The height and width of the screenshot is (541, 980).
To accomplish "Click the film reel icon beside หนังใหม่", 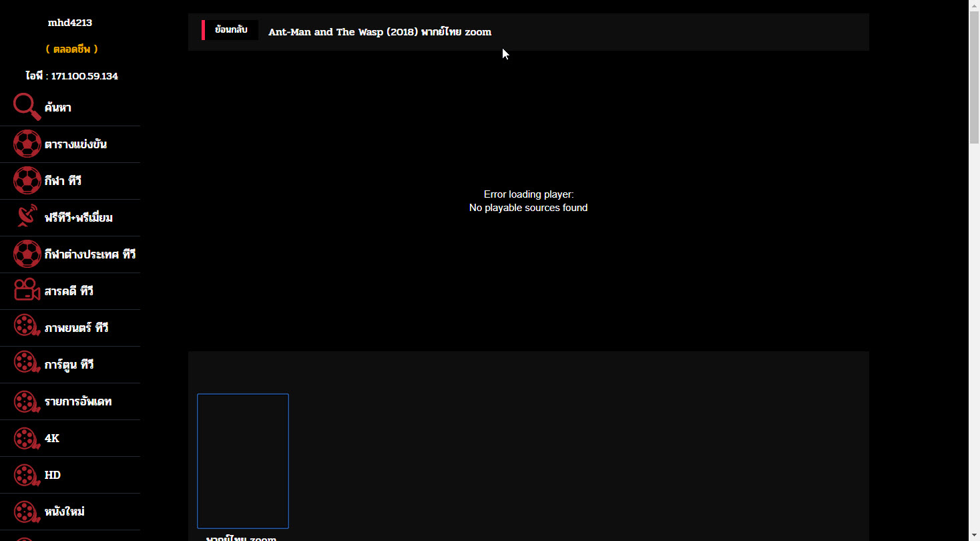I will point(27,510).
